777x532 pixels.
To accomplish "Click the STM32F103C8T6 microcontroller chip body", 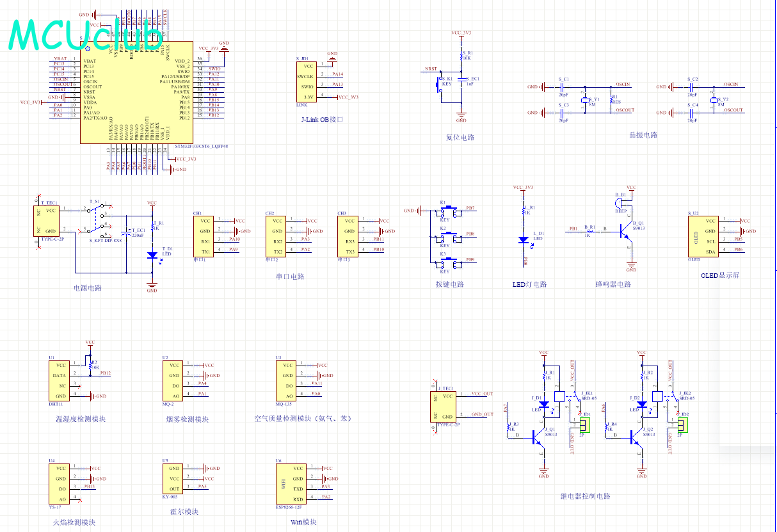I will point(136,93).
